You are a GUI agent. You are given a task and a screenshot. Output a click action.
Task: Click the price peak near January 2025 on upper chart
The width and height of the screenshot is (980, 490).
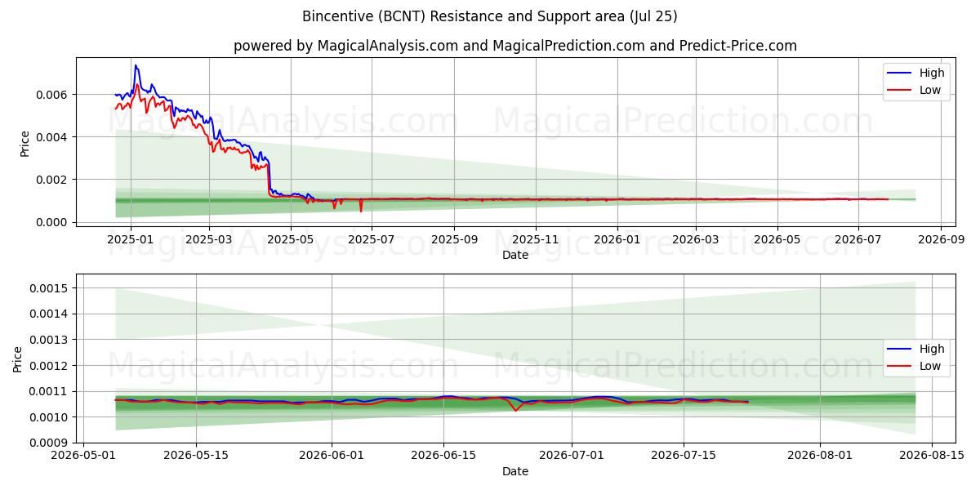pos(136,65)
